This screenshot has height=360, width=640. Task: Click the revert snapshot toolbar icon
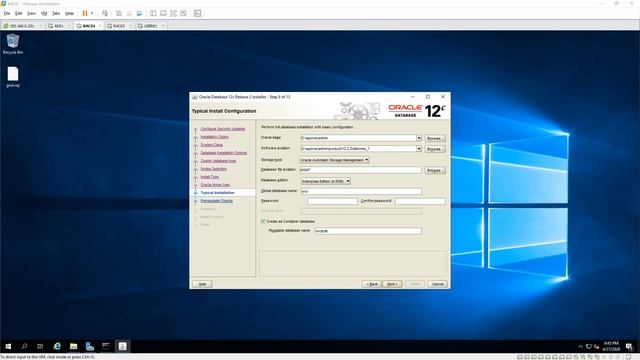(x=129, y=13)
